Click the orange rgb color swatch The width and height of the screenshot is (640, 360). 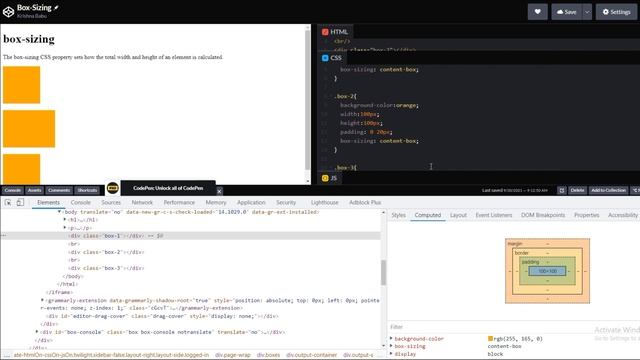point(490,339)
